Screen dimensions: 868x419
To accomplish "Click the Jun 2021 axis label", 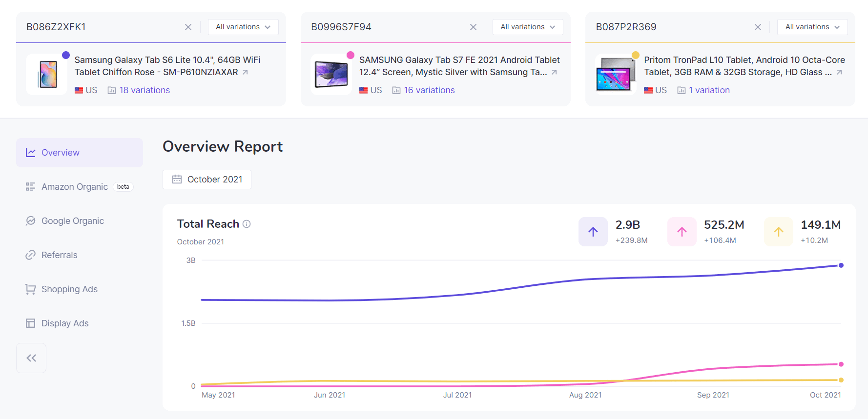I will tap(330, 395).
